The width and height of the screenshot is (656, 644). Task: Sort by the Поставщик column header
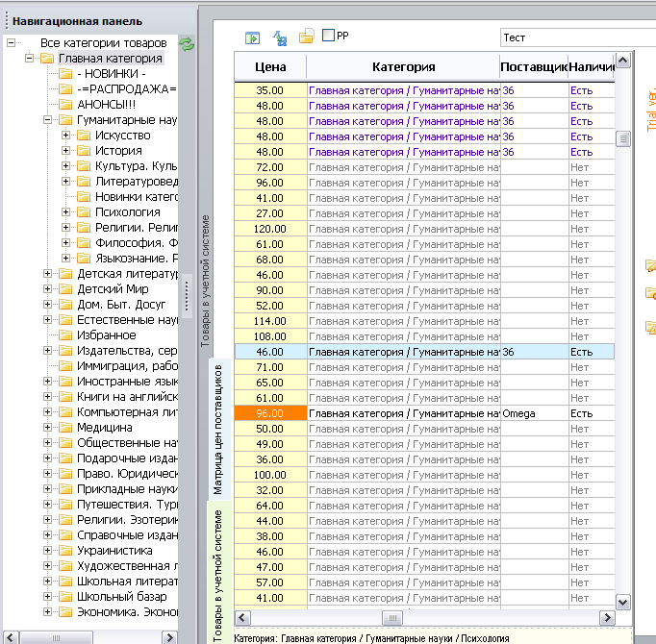[x=534, y=66]
